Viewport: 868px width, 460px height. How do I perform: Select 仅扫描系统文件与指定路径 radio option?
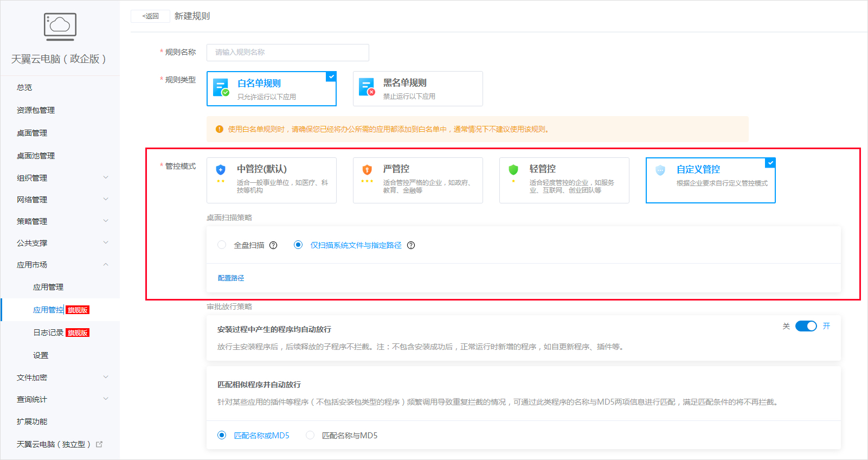click(x=298, y=245)
